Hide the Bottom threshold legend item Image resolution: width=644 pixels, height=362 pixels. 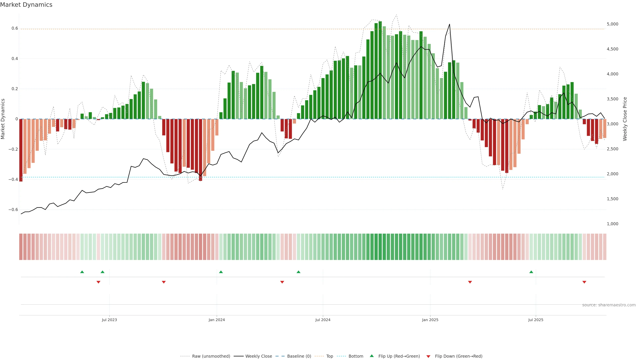pos(356,356)
